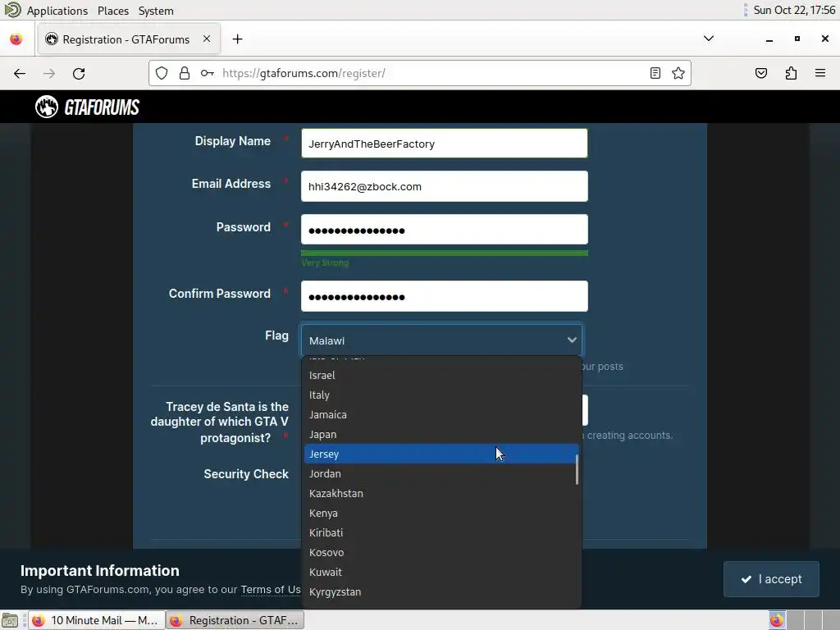Open the Firefox hamburger menu
Screen dimensions: 840x630
coord(820,73)
